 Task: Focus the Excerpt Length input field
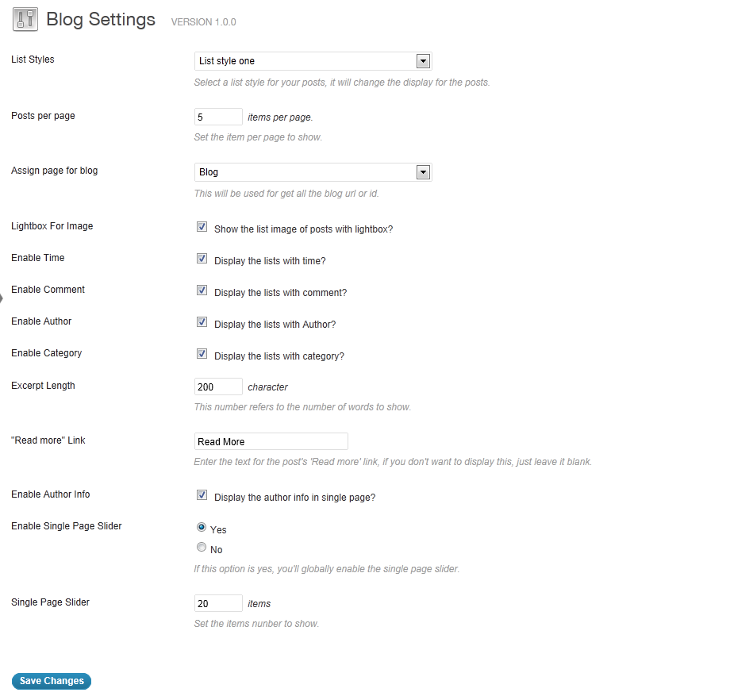pos(218,387)
